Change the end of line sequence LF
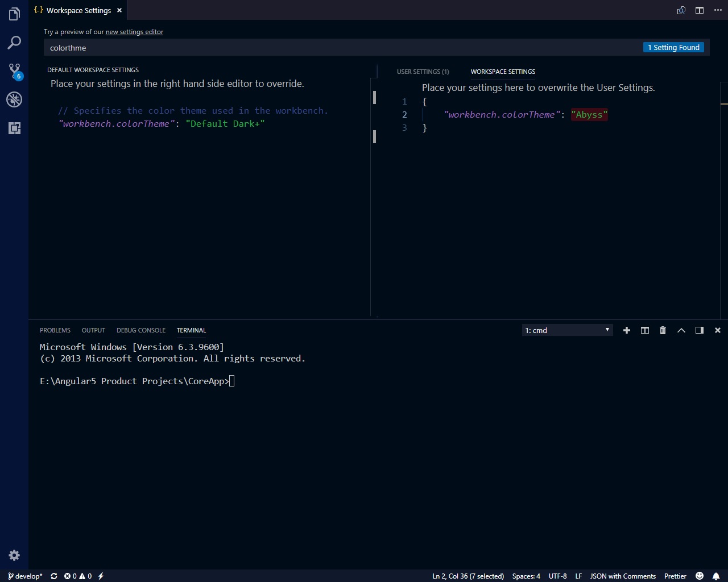This screenshot has height=582, width=728. pos(578,576)
